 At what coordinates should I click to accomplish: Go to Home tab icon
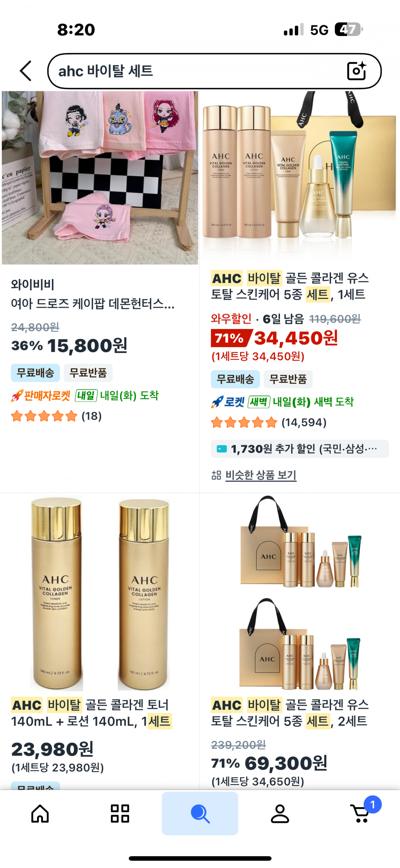click(40, 813)
